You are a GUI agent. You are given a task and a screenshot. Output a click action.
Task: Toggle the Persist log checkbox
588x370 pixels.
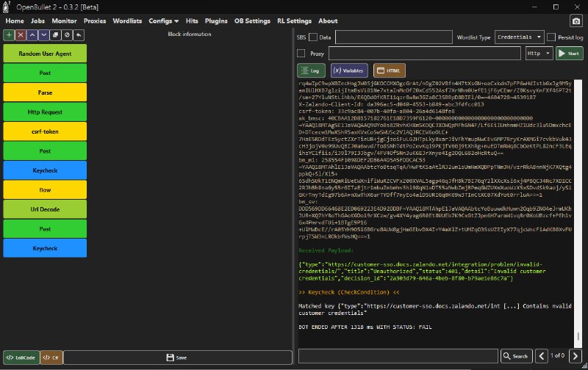pos(551,37)
